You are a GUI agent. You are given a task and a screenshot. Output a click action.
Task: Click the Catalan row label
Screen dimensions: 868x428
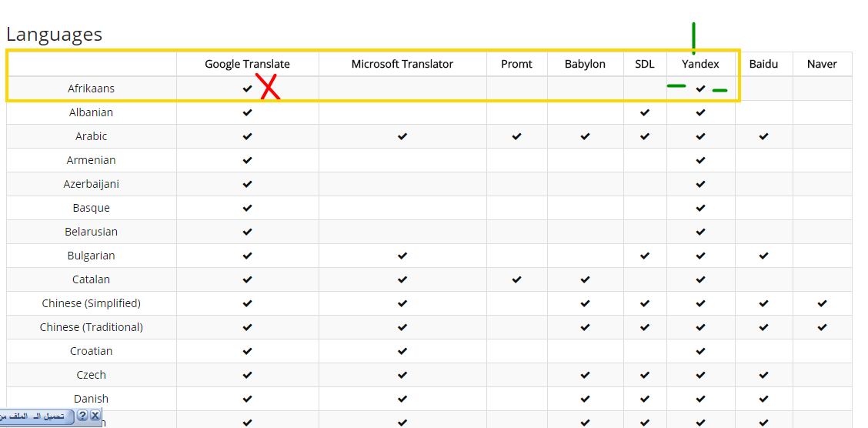pos(92,279)
